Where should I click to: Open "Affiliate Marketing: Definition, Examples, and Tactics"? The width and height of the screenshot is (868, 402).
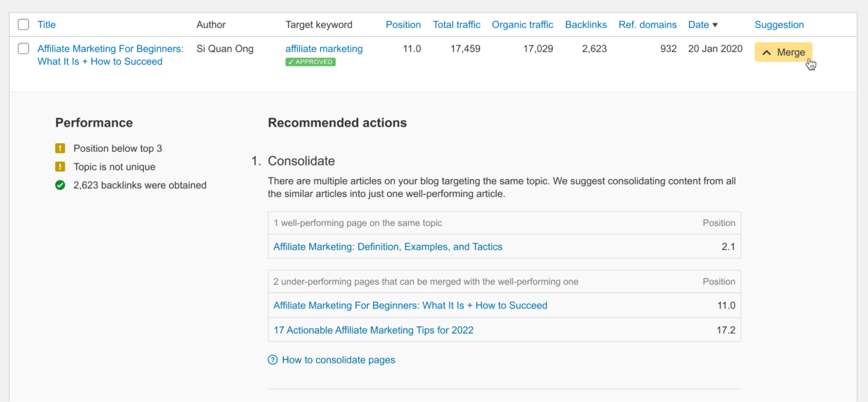(x=387, y=246)
